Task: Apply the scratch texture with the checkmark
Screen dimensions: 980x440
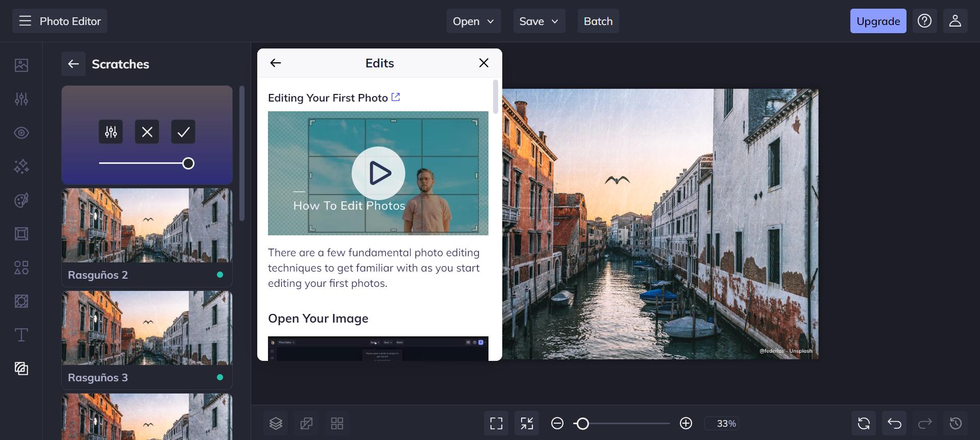Action: coord(183,132)
